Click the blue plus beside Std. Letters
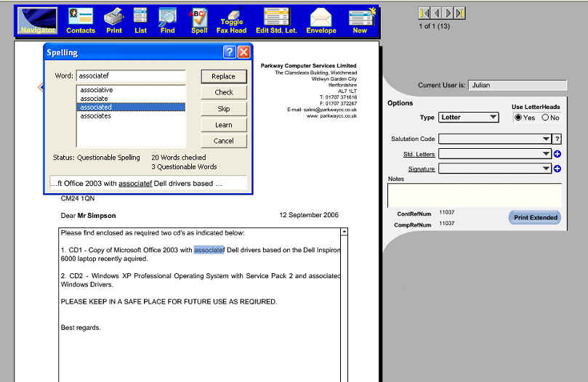This screenshot has width=588, height=382. [557, 154]
